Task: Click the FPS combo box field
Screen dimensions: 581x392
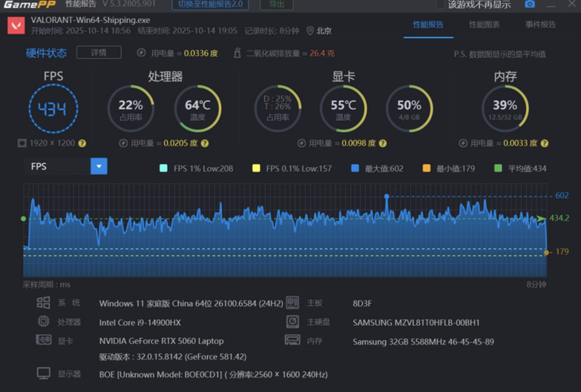Action: click(57, 166)
